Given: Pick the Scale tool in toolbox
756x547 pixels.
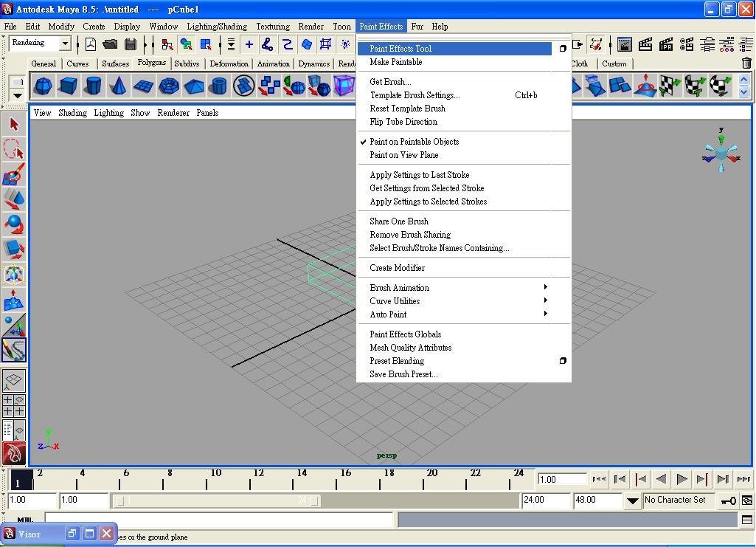Looking at the screenshot, I should pyautogui.click(x=14, y=250).
